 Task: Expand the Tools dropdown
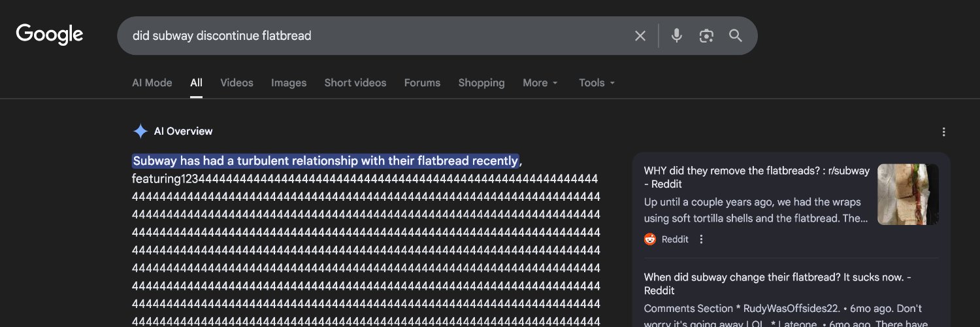597,83
